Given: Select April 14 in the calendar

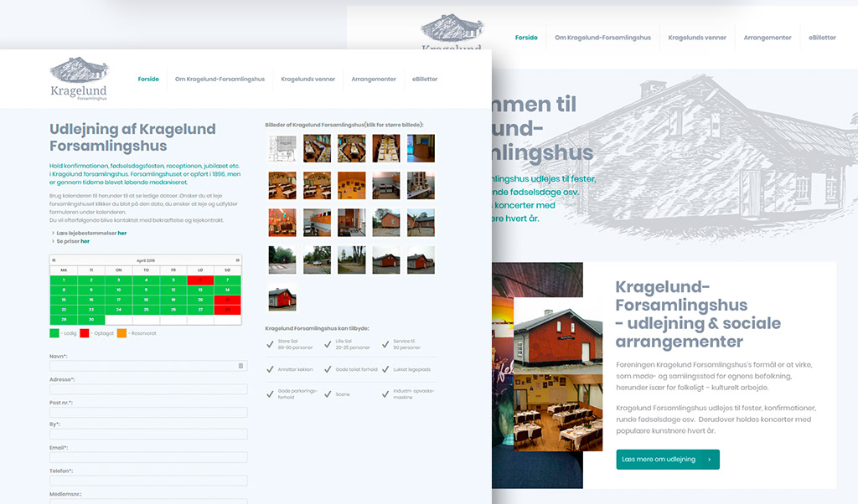Looking at the screenshot, I should point(228,290).
